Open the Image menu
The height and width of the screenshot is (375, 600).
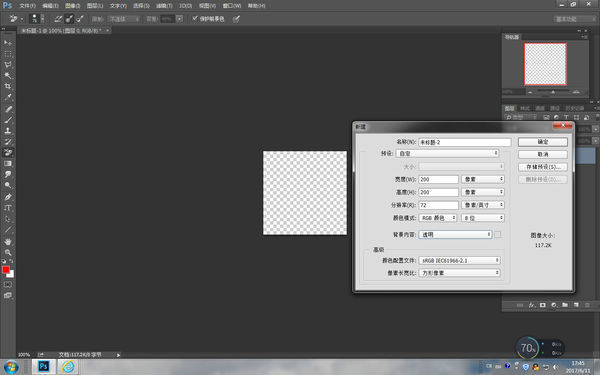coord(72,6)
